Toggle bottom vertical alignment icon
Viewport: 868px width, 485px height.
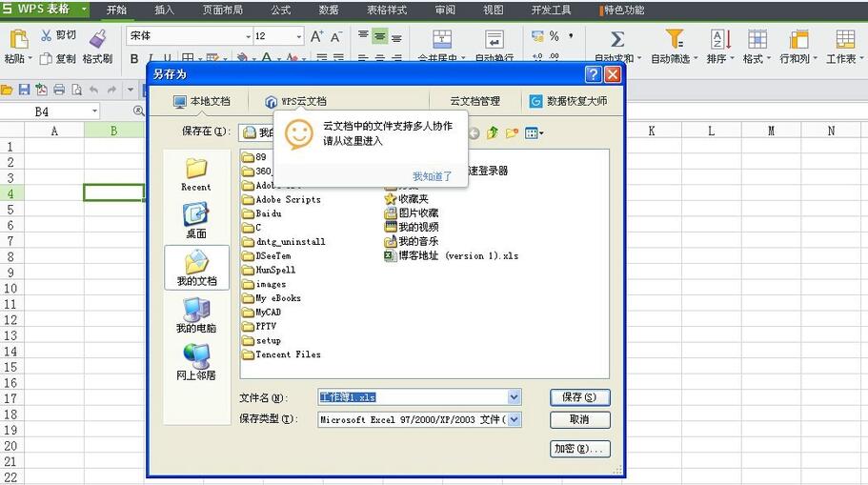coord(396,38)
